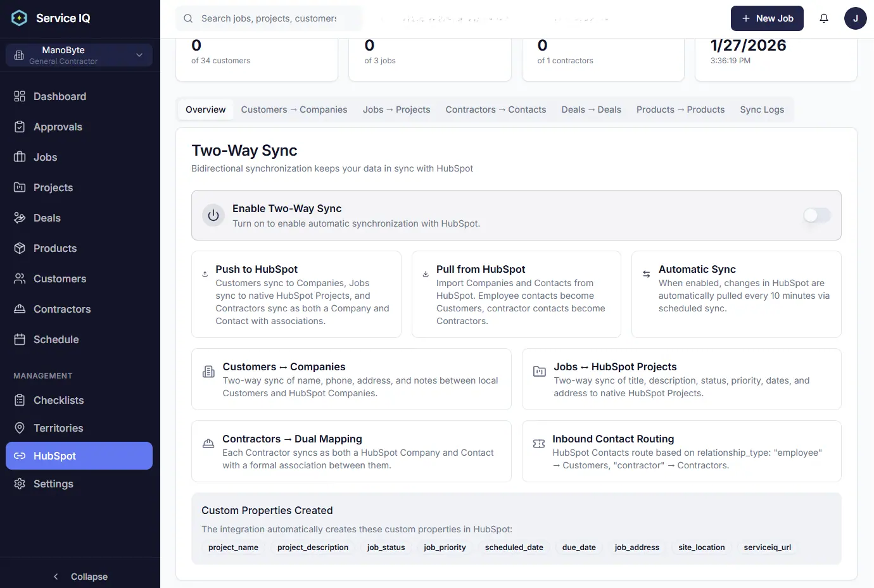The image size is (874, 588).
Task: Open Approvals from the sidebar
Action: (x=79, y=127)
